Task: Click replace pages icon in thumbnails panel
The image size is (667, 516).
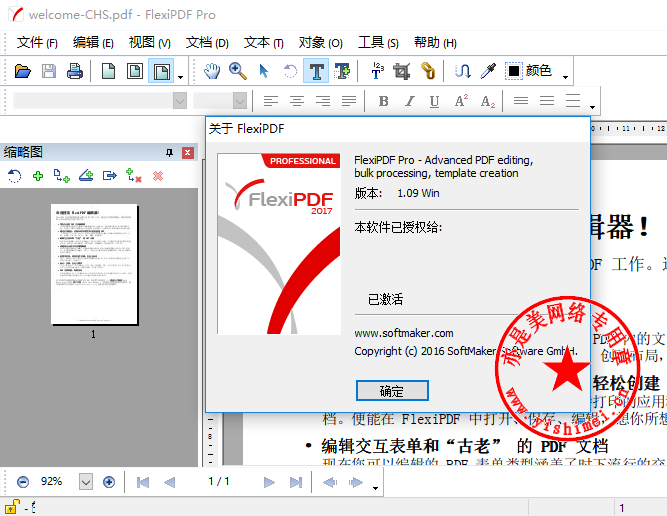Action: click(134, 176)
